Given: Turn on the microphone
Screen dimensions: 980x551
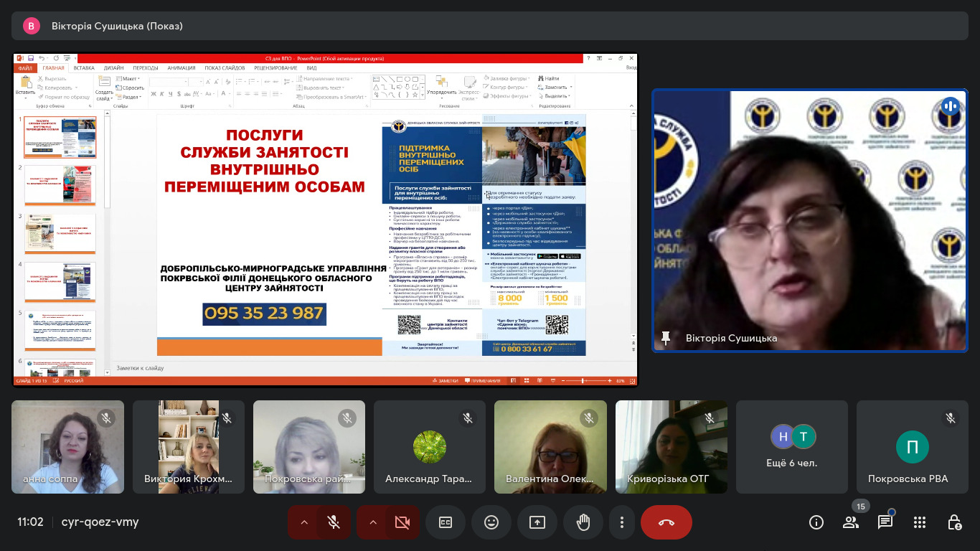Looking at the screenshot, I should tap(334, 522).
